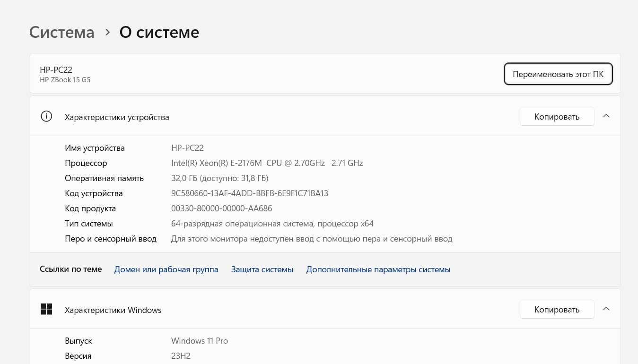Image resolution: width=638 pixels, height=364 pixels.
Task: Click the info icon beside Характеристики устройства
Action: tap(46, 116)
